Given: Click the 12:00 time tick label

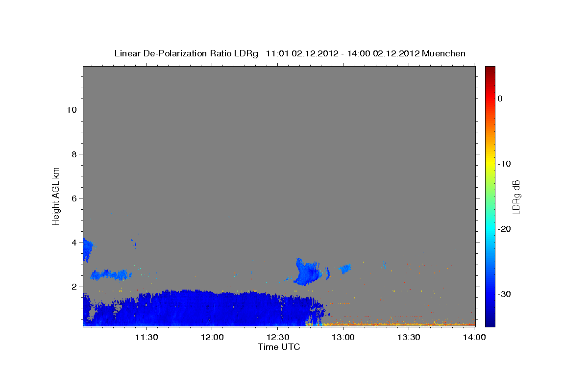Looking at the screenshot, I should point(212,337).
